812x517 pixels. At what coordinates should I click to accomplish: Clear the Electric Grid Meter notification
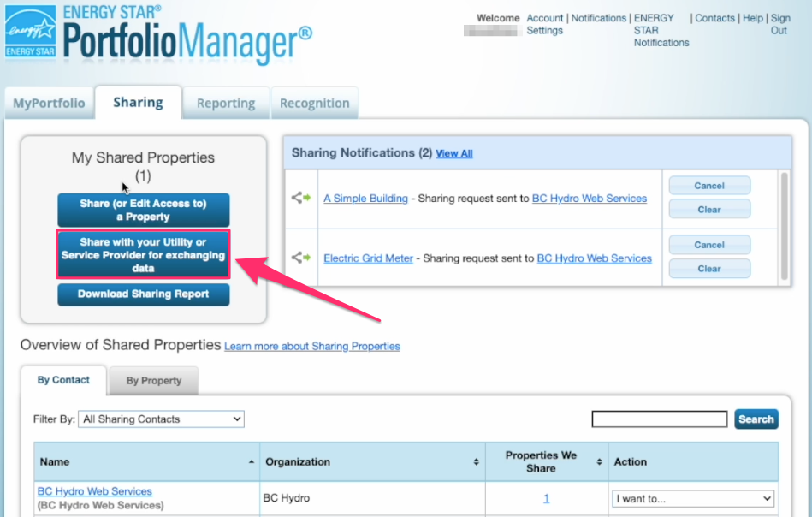point(708,269)
